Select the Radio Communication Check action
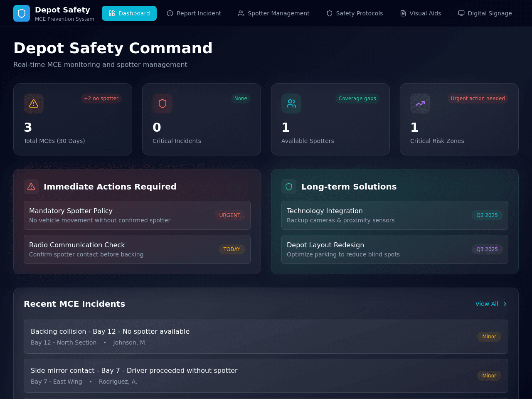Screen dimensions: 532x399 pos(137,249)
